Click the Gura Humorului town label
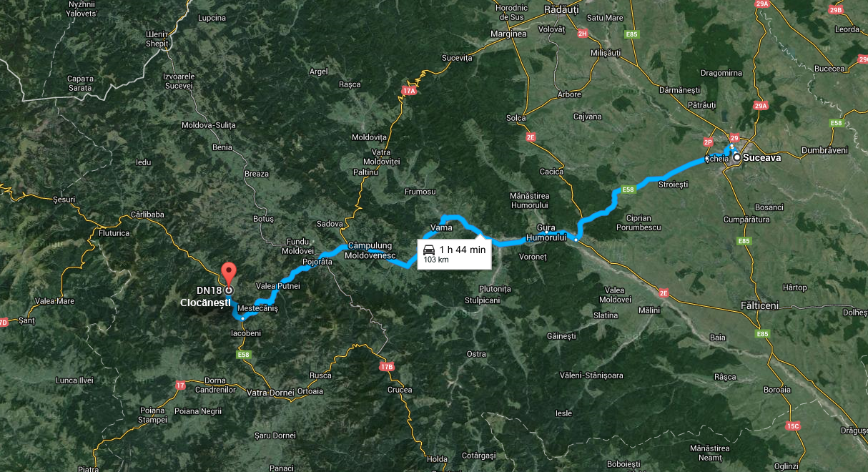The width and height of the screenshot is (868, 472). 546,232
